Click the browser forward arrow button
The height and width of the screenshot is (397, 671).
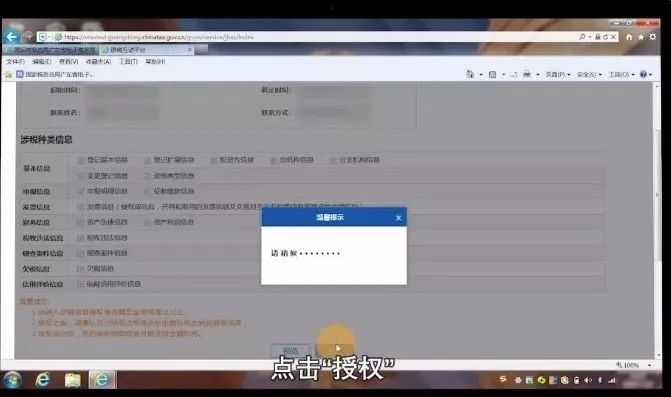(29, 36)
